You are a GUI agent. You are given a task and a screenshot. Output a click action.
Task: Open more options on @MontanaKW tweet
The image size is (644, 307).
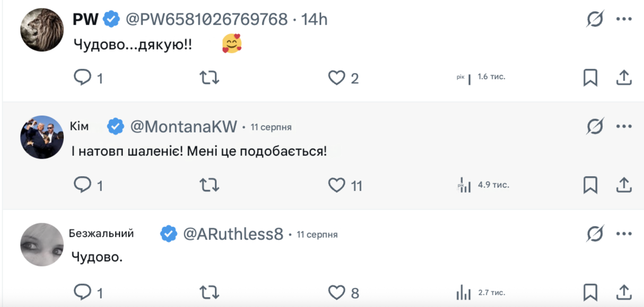[x=624, y=126]
